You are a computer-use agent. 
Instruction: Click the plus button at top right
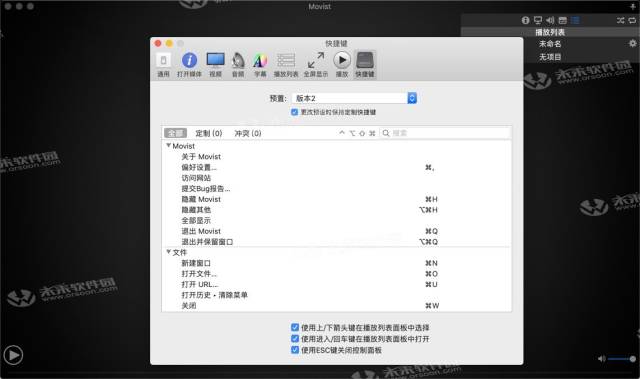tap(633, 6)
